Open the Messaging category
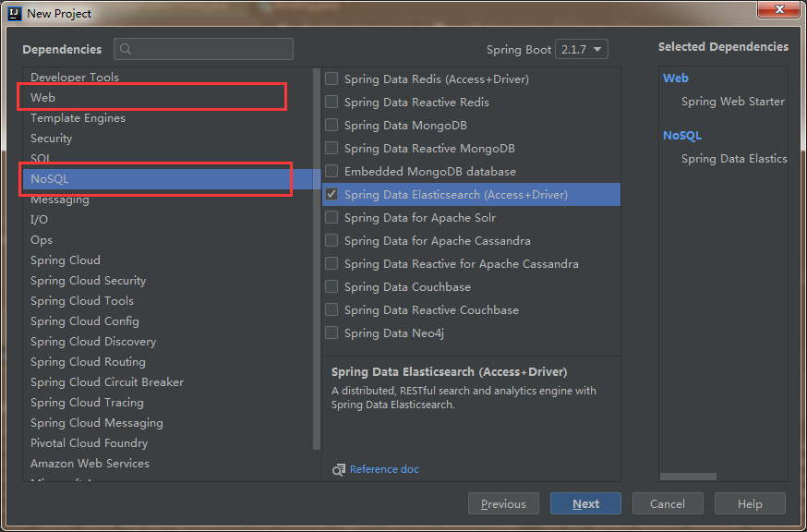807x532 pixels. pos(168,199)
